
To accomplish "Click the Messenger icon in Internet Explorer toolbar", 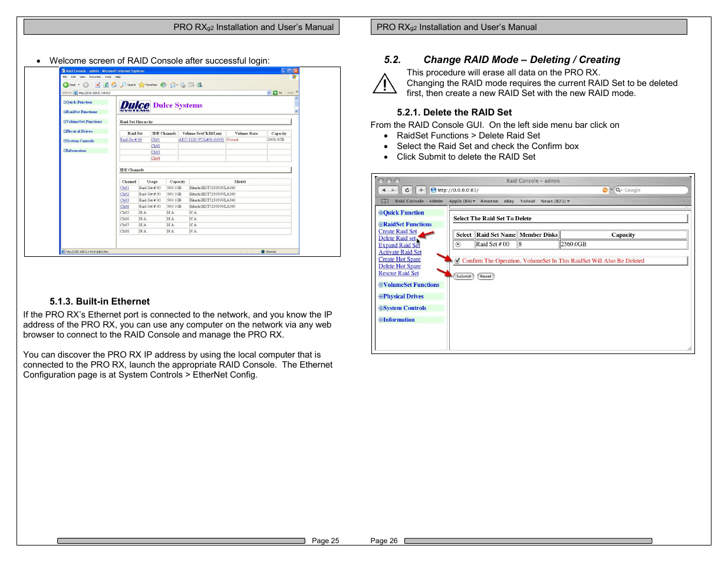I will pos(199,85).
